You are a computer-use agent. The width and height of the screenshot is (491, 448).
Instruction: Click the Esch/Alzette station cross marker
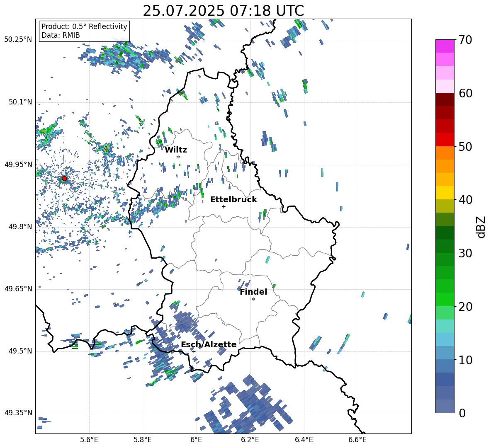click(194, 351)
